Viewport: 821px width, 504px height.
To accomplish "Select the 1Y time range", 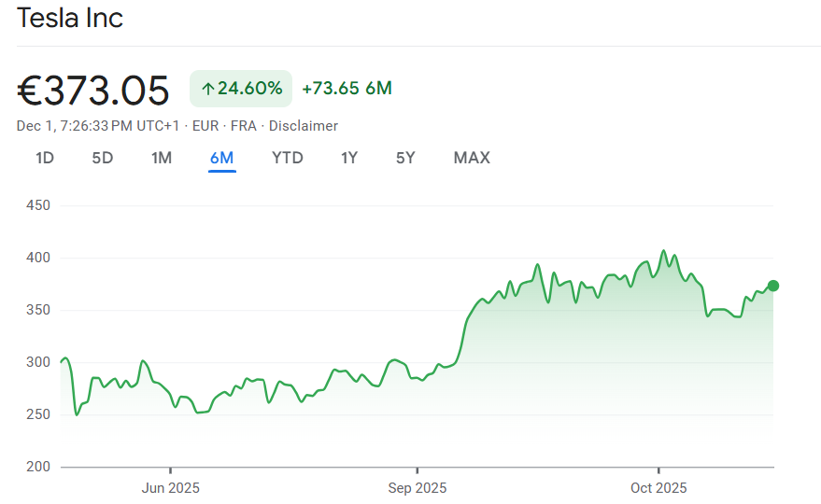I will [349, 158].
